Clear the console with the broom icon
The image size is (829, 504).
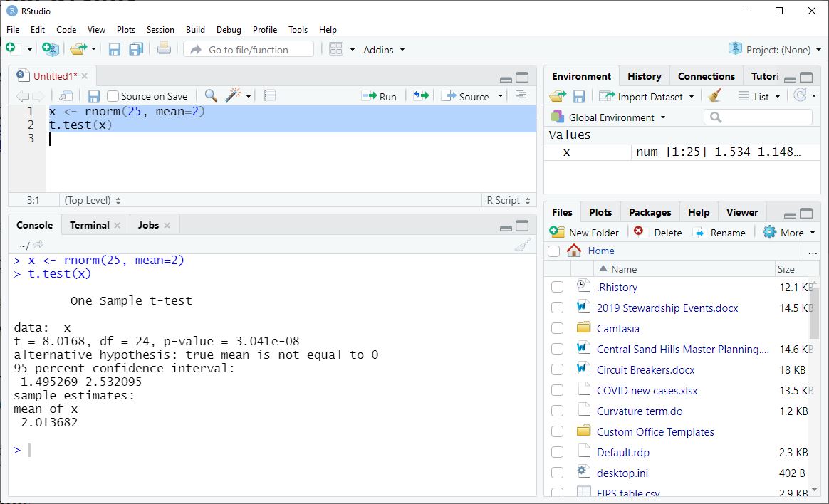coord(522,244)
